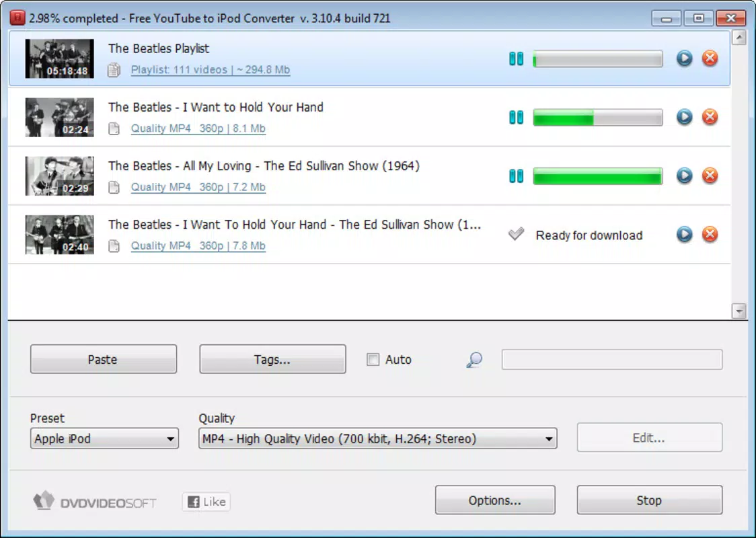The height and width of the screenshot is (538, 756).
Task: Remove the All My Loving item
Action: click(x=710, y=176)
